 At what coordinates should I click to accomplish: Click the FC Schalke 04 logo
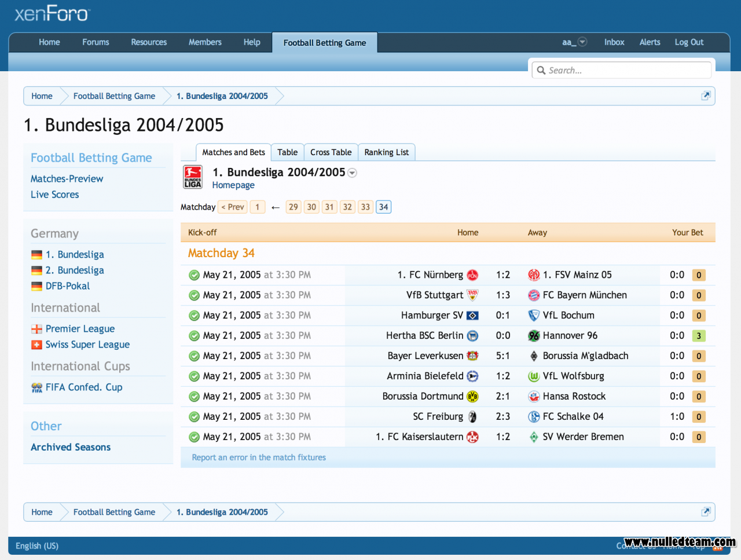534,417
